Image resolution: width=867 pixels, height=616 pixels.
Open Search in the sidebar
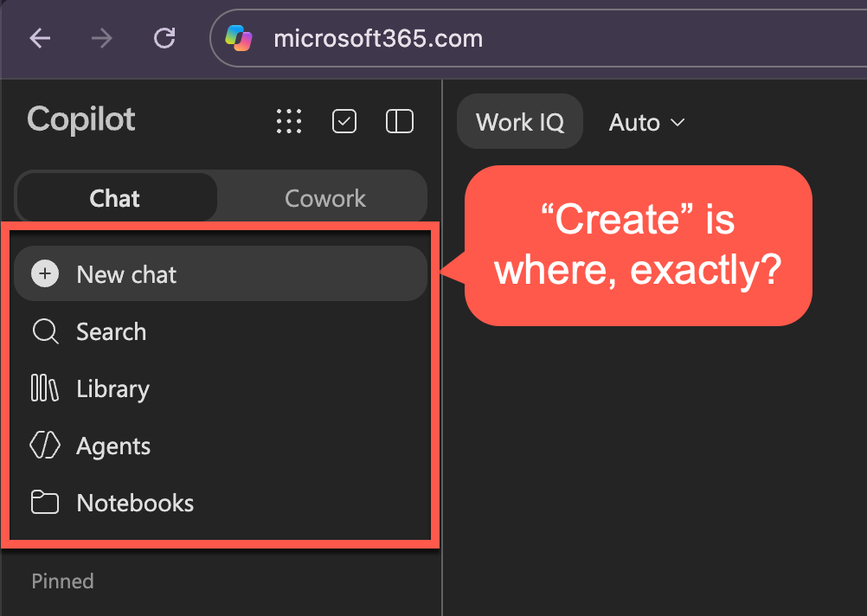(221, 331)
